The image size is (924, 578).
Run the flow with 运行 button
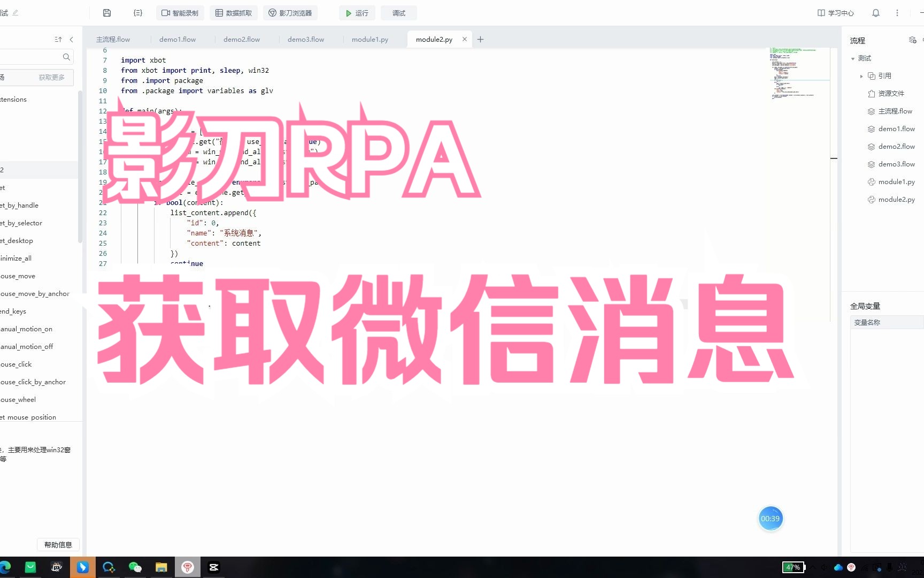tap(357, 13)
